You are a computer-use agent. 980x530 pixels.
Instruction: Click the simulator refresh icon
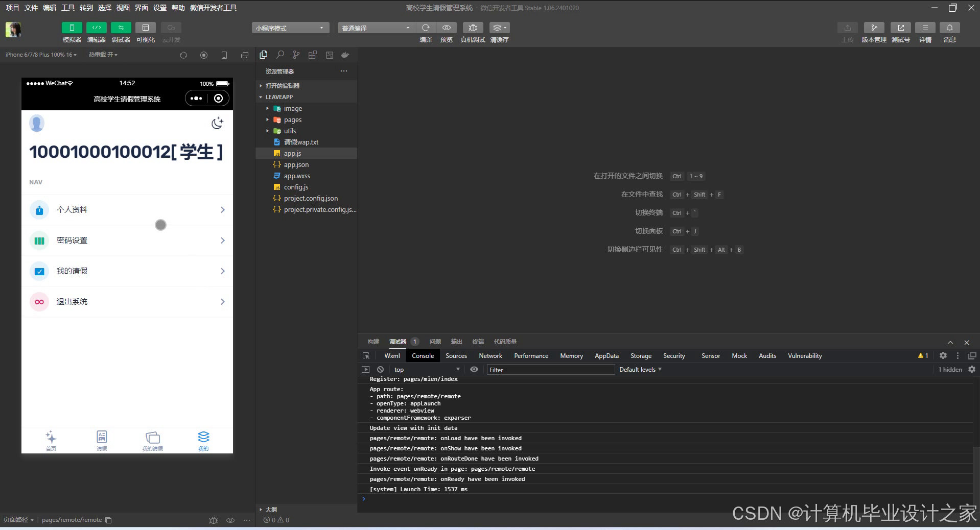pos(183,55)
